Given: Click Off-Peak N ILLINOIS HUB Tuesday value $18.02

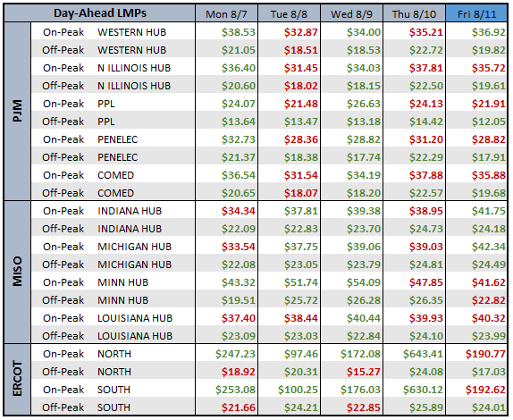Looking at the screenshot, I should (x=300, y=86).
